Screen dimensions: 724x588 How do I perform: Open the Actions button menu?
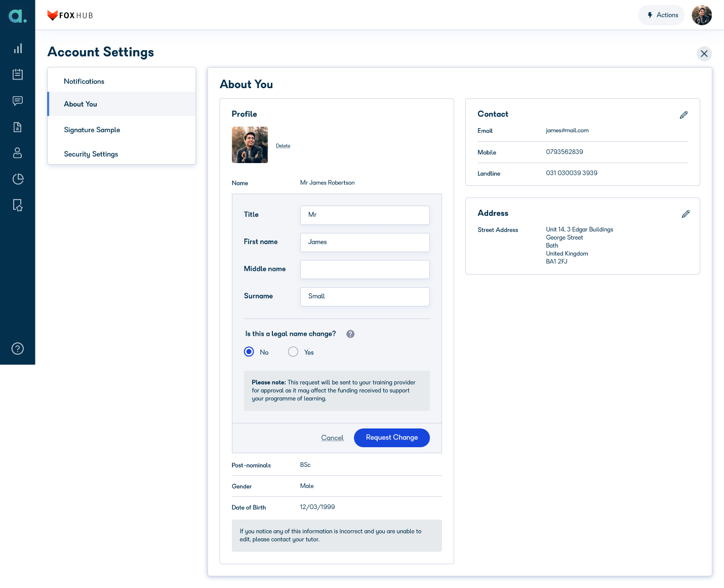coord(661,15)
